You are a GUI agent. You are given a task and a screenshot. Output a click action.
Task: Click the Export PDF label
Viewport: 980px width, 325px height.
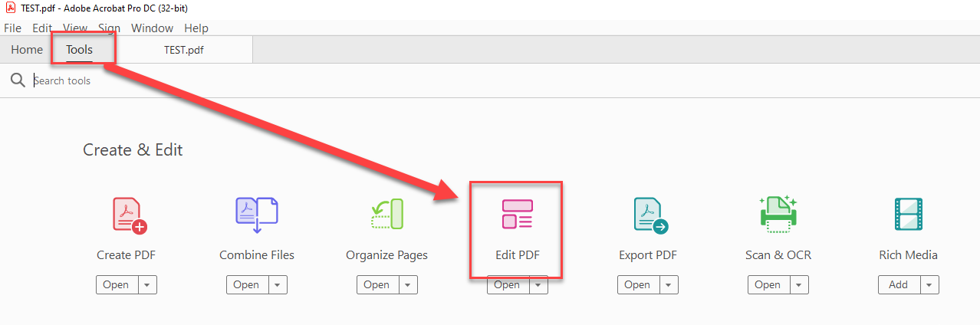[x=648, y=255]
